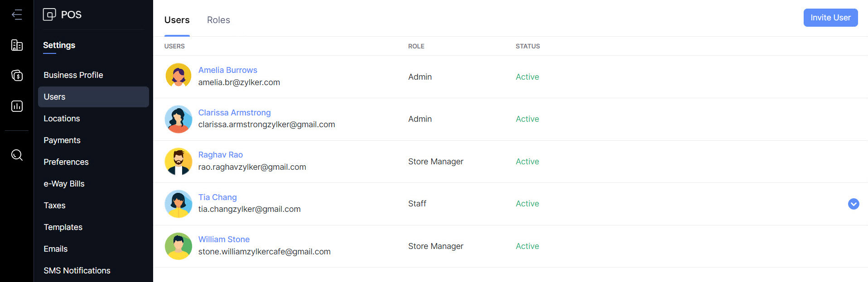
Task: Select Payments from the settings sidebar
Action: pos(62,140)
